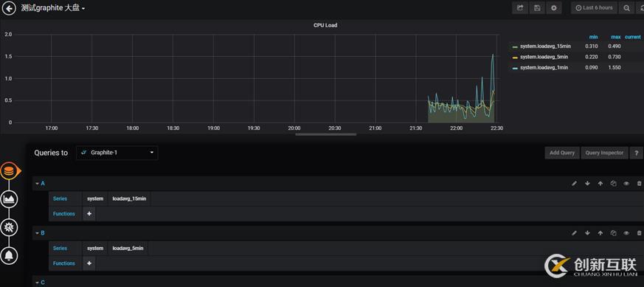The image size is (644, 287).
Task: Click the Functions label in query B
Action: 64,263
